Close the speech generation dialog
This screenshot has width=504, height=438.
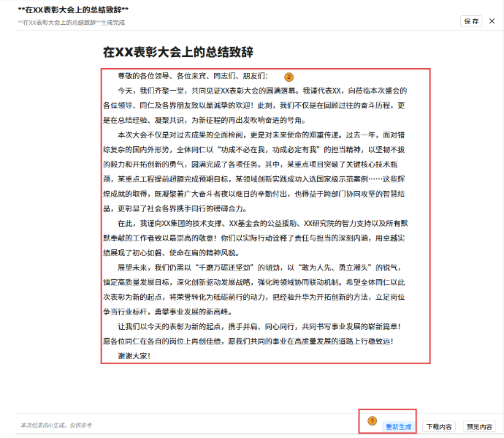tap(492, 21)
